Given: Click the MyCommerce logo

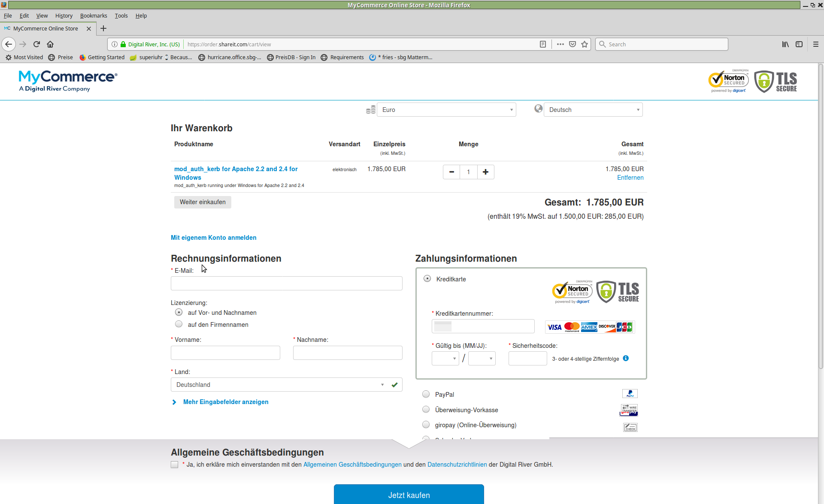Looking at the screenshot, I should click(x=68, y=81).
